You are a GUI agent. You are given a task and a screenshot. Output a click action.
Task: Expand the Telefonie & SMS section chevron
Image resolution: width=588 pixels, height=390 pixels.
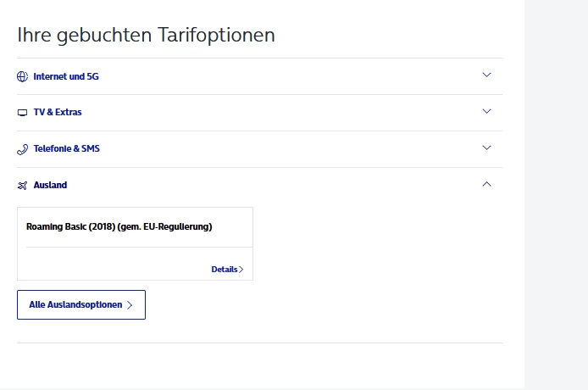[486, 148]
